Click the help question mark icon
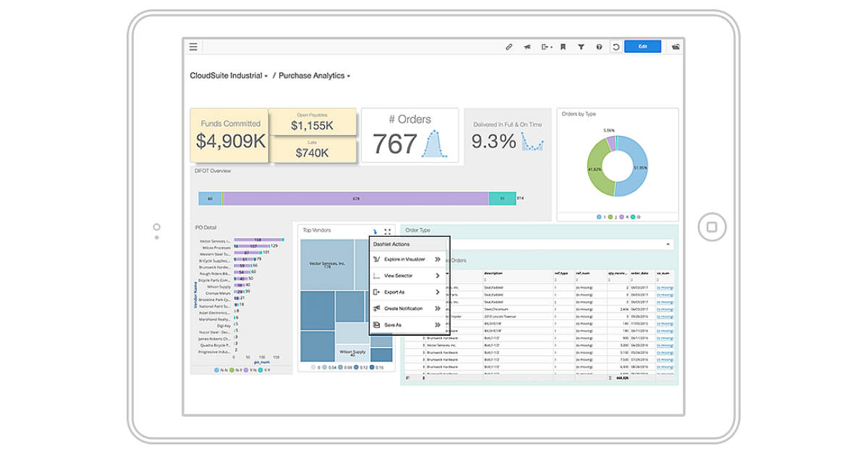This screenshot has height=456, width=868. pos(598,46)
